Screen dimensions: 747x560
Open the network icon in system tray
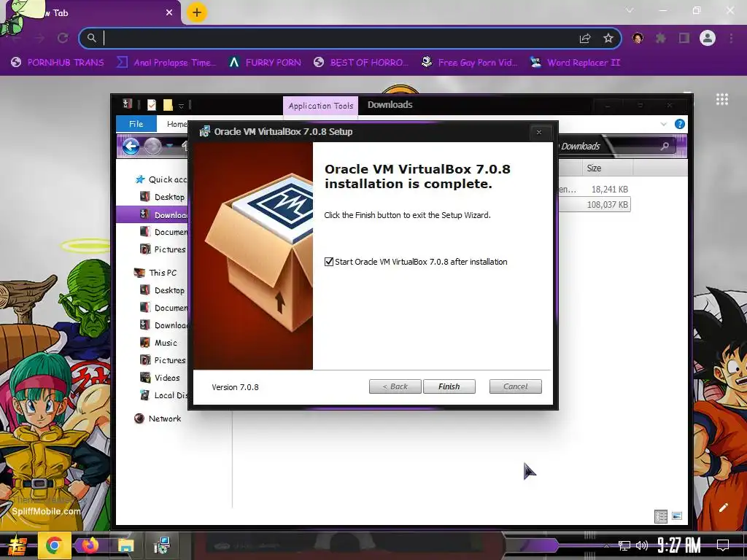pos(624,545)
